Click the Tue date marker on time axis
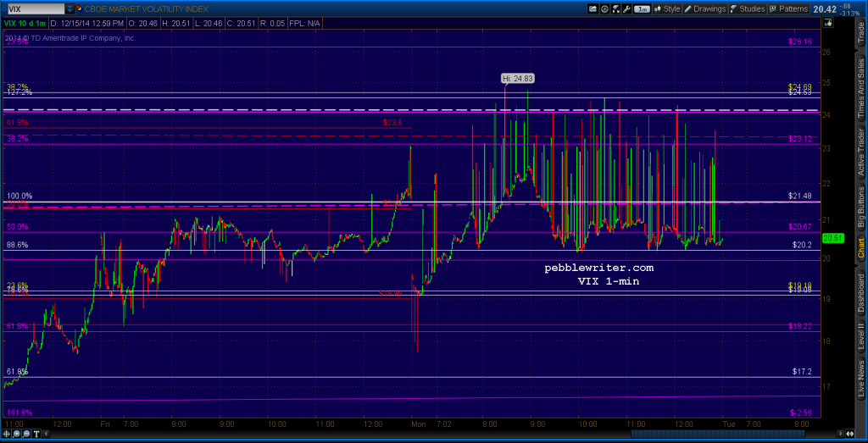 tap(728, 424)
